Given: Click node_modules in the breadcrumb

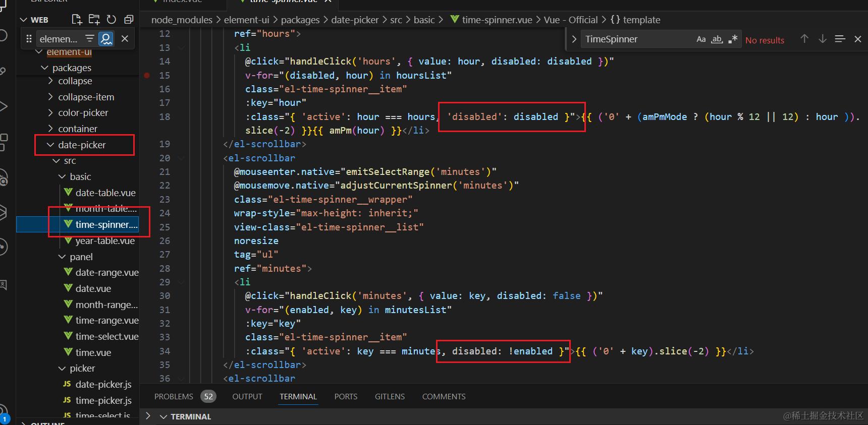Looking at the screenshot, I should click(182, 20).
